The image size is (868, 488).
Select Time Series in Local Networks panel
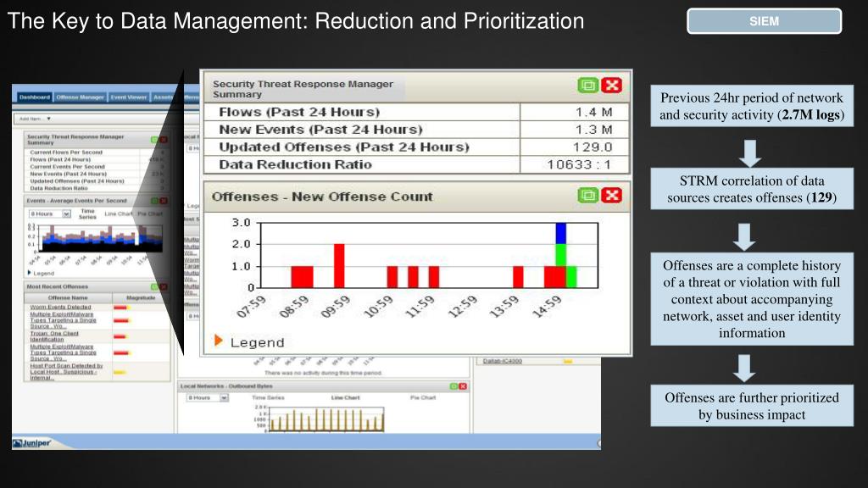pyautogui.click(x=268, y=398)
